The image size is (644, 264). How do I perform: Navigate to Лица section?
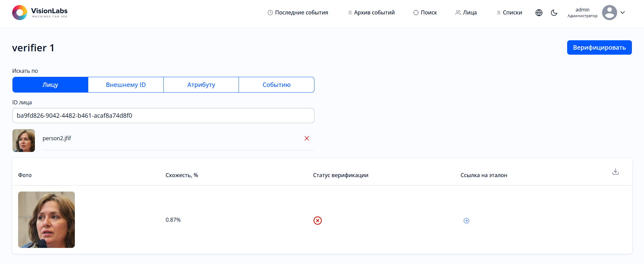click(466, 13)
